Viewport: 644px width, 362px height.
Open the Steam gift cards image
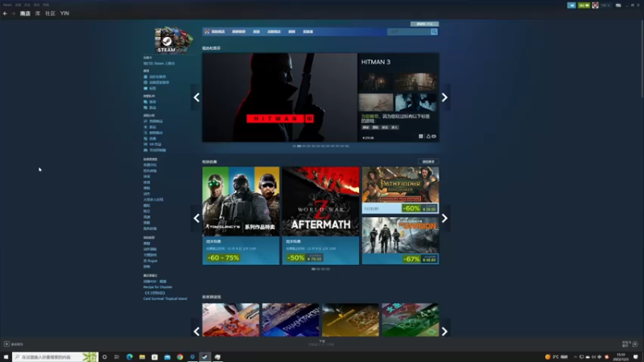tap(173, 39)
